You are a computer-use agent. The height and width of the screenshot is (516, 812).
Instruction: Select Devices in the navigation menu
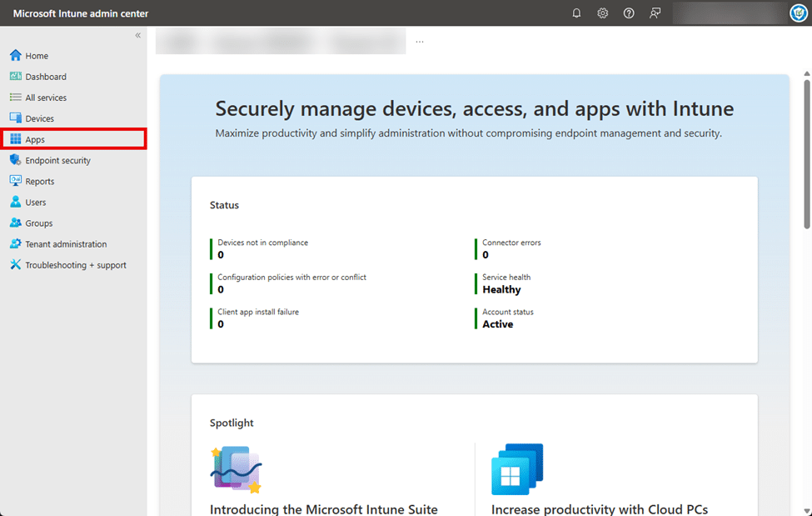point(39,118)
